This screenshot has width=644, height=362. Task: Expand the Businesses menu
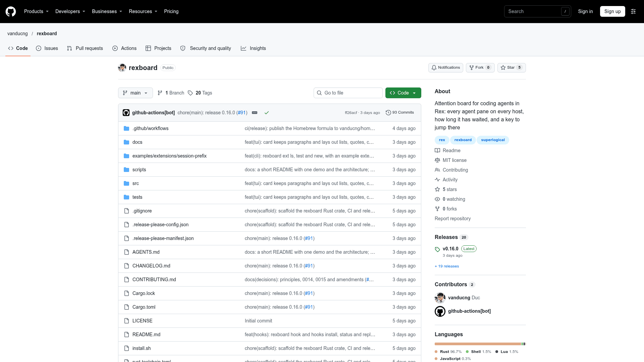pos(107,11)
